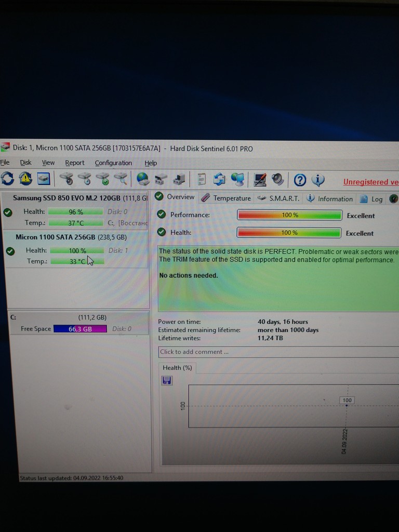Open the File menu
399x532 pixels.
[5, 163]
